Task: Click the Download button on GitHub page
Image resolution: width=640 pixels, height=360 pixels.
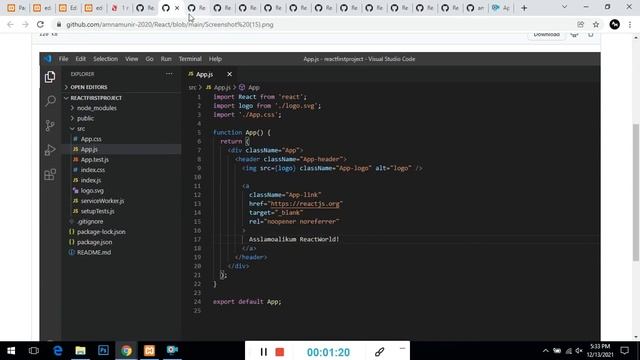Action: point(547,35)
